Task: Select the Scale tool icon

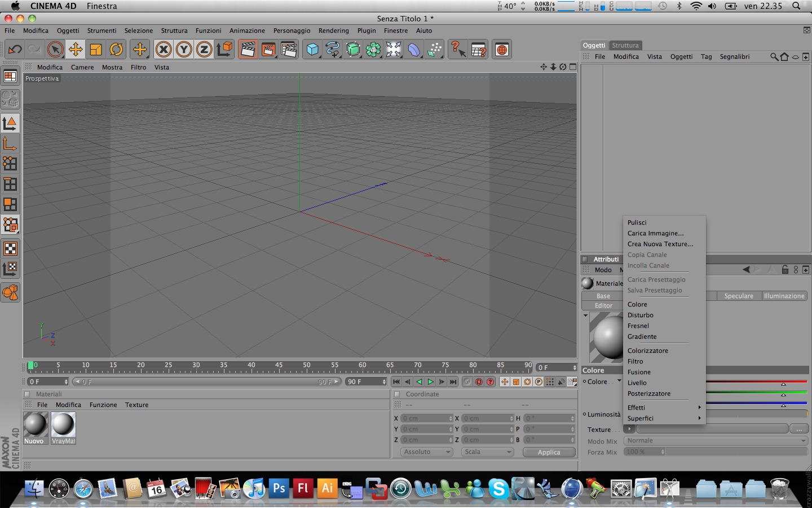Action: [96, 50]
